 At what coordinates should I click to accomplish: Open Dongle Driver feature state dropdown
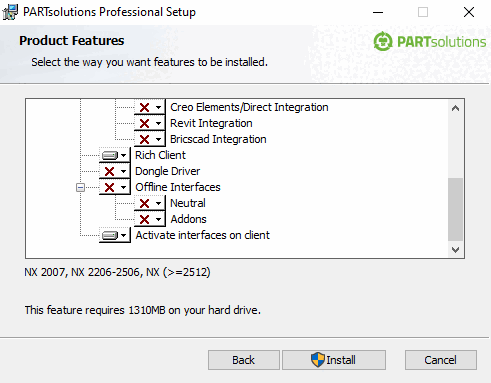[x=115, y=171]
